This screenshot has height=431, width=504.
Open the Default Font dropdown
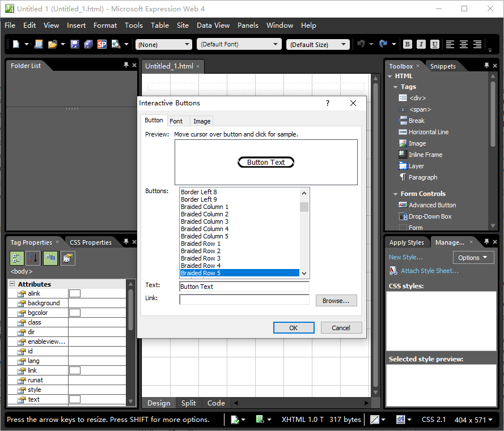(x=239, y=44)
